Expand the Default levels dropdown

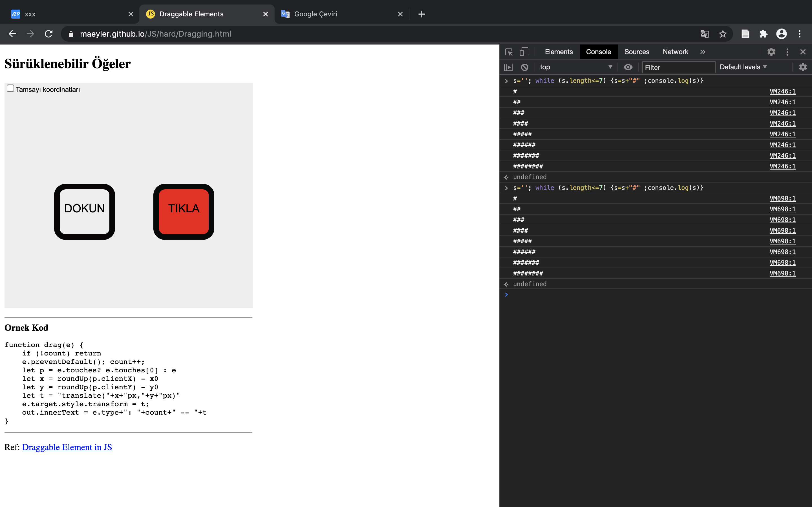(743, 67)
